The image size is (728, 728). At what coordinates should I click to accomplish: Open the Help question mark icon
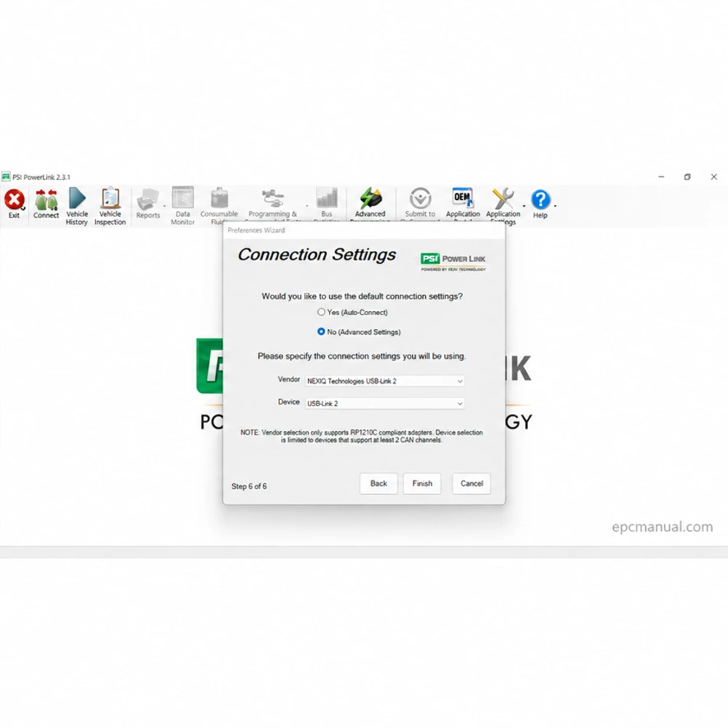coord(540,200)
